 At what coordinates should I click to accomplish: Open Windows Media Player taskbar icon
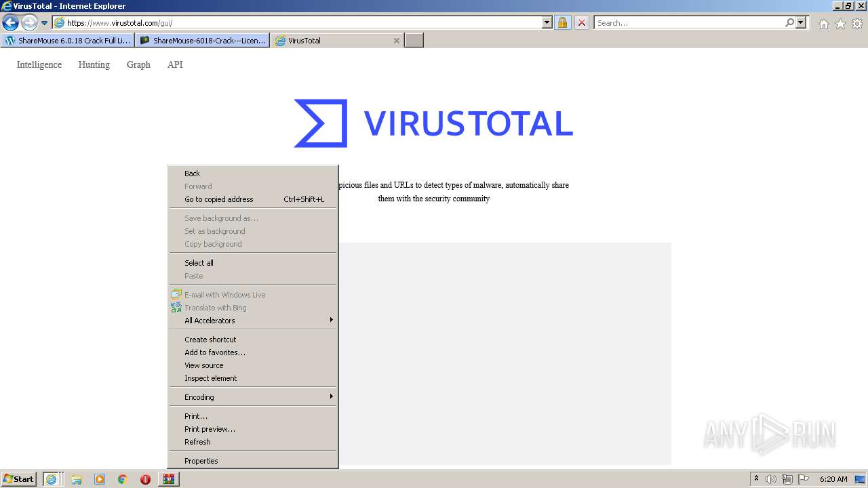click(x=100, y=479)
